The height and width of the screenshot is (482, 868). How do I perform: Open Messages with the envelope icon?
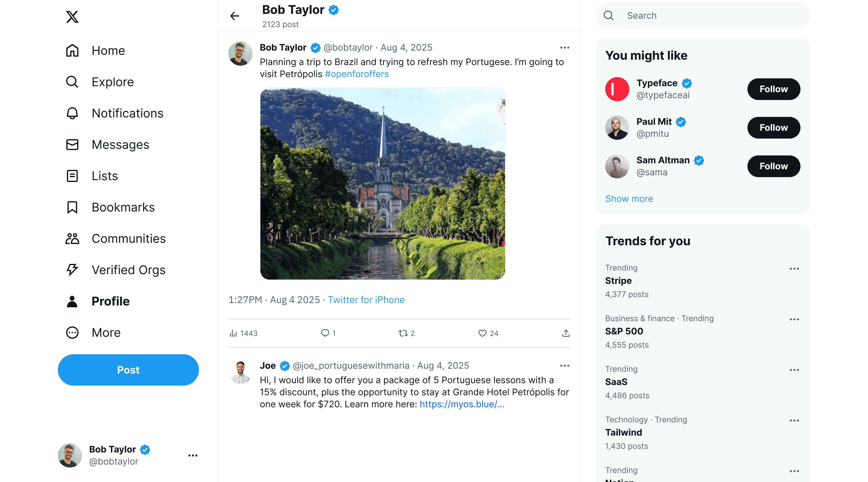point(72,145)
